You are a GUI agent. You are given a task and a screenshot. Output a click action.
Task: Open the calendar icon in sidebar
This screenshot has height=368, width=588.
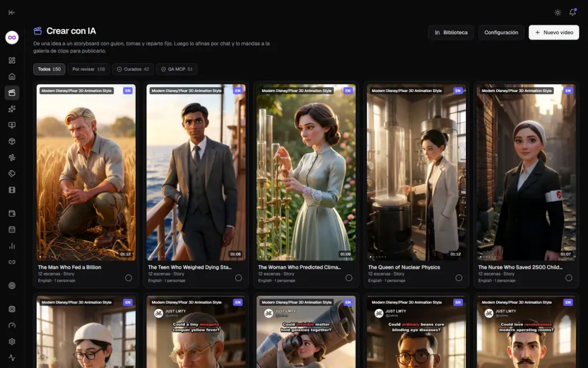pyautogui.click(x=12, y=229)
